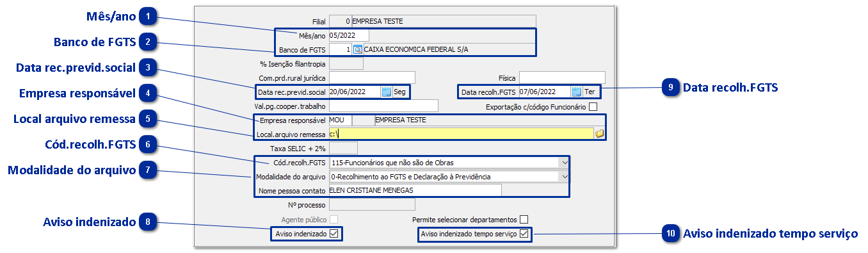Click the Mês/ano field showing 05/2022
Screen dimensions: 868x253
pyautogui.click(x=349, y=36)
